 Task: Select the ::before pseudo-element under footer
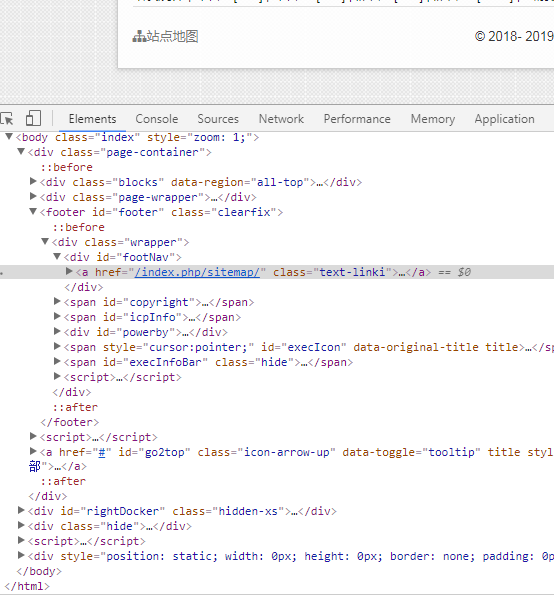(x=79, y=227)
